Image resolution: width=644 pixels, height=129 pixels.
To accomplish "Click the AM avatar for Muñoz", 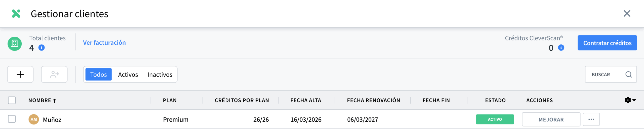I will (34, 119).
